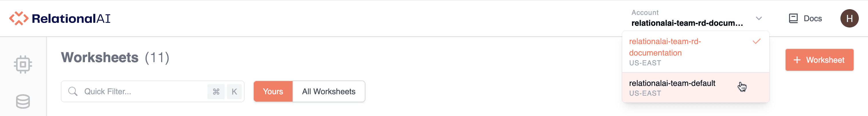The height and width of the screenshot is (116, 868).
Task: Click the plus icon on Worksheet button
Action: [x=797, y=60]
